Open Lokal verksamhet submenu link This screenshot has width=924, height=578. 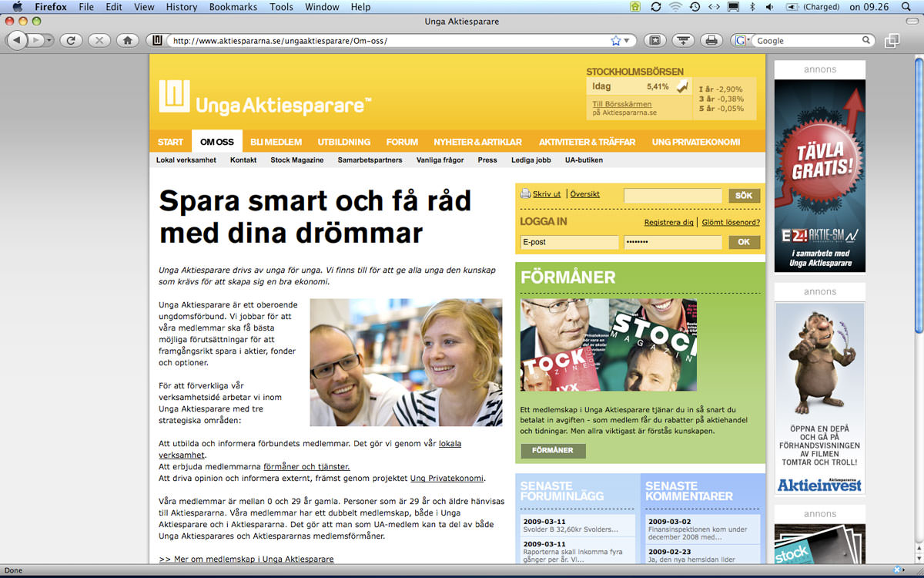pos(186,160)
